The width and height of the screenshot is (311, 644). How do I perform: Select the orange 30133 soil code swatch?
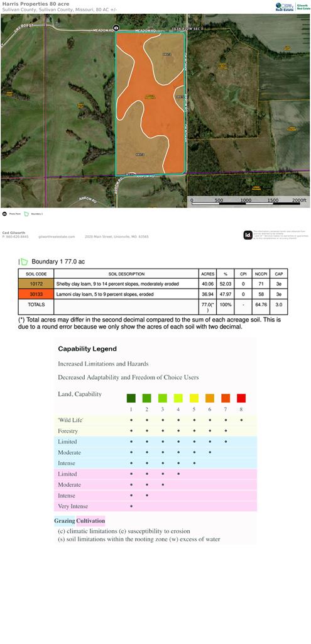pyautogui.click(x=36, y=294)
